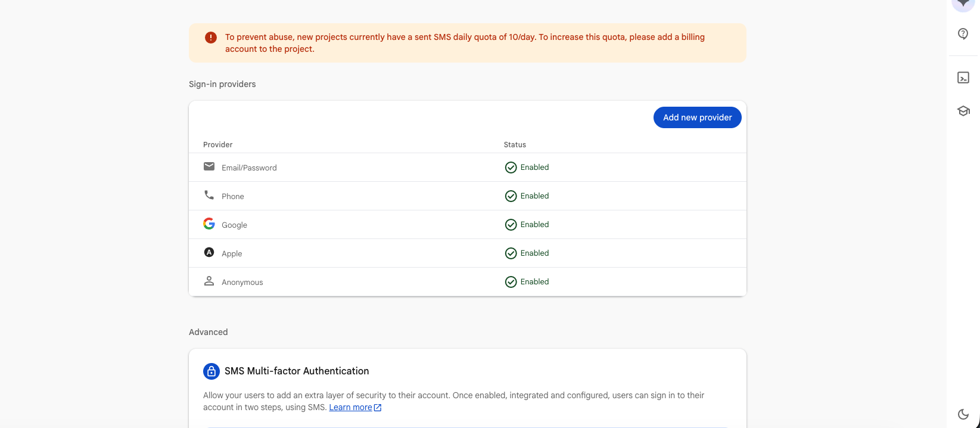Viewport: 980px width, 428px height.
Task: Click Enabled checkmark icon for Phone
Action: 511,196
